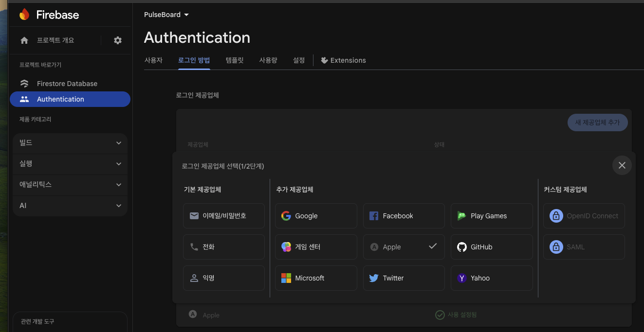Screen dimensions: 644x332
Task: Open Firestore Database in sidebar
Action: click(70, 84)
